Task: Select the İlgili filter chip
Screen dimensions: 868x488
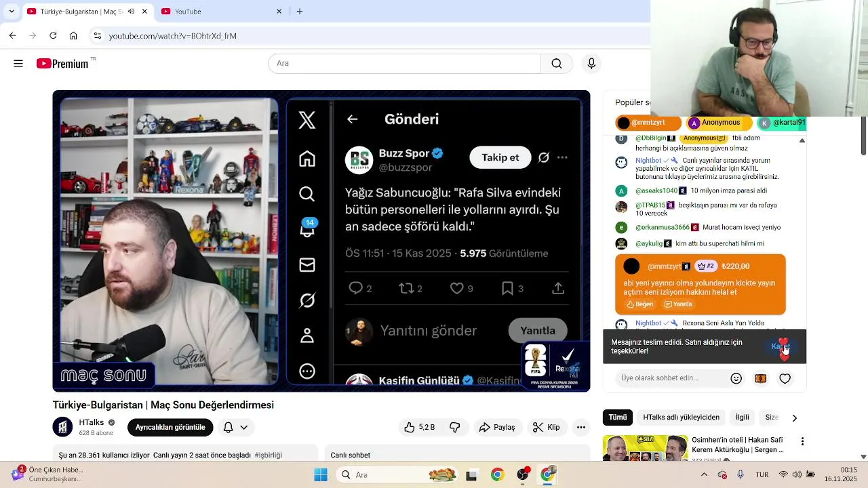Action: point(743,418)
